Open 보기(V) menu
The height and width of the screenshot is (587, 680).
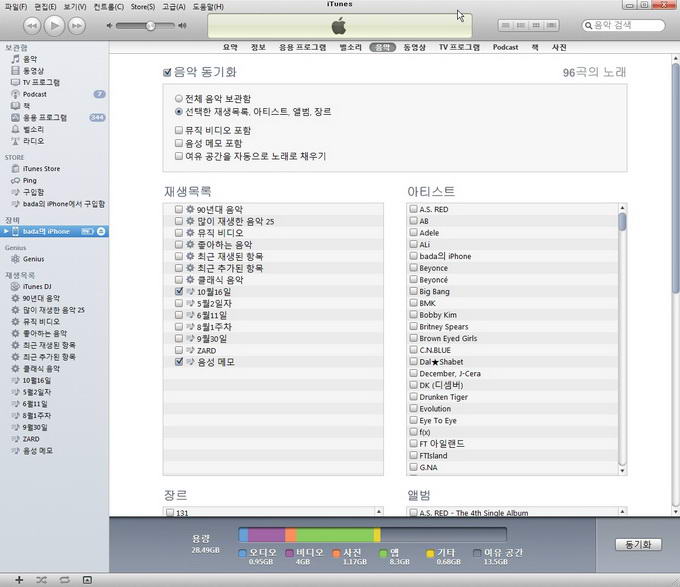pyautogui.click(x=75, y=7)
